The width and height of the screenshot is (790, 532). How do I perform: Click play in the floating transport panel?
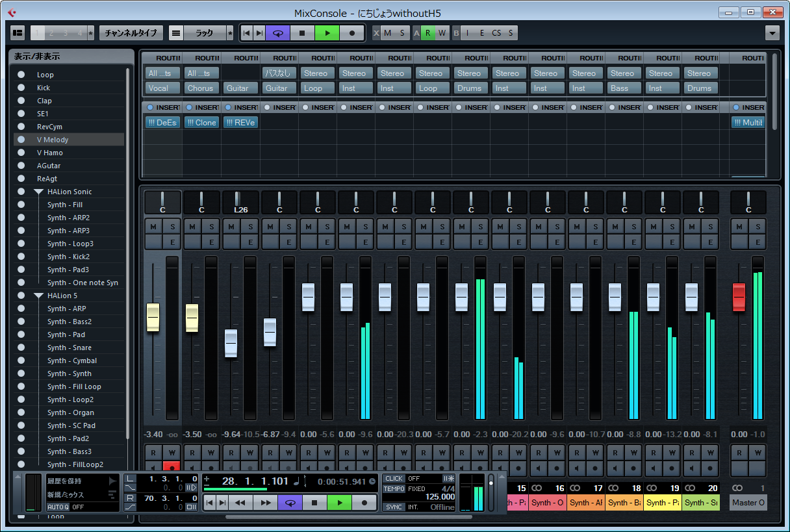tap(339, 502)
